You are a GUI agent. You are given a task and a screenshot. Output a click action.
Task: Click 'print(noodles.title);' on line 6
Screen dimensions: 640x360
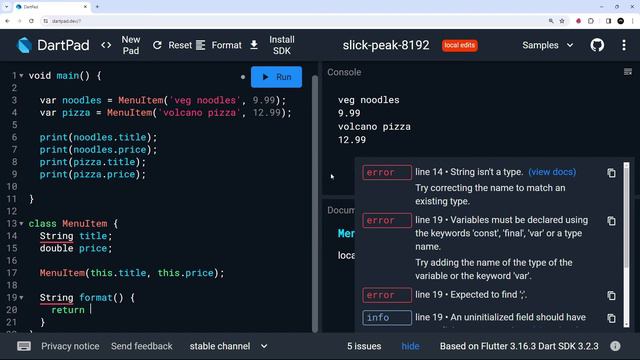click(98, 137)
